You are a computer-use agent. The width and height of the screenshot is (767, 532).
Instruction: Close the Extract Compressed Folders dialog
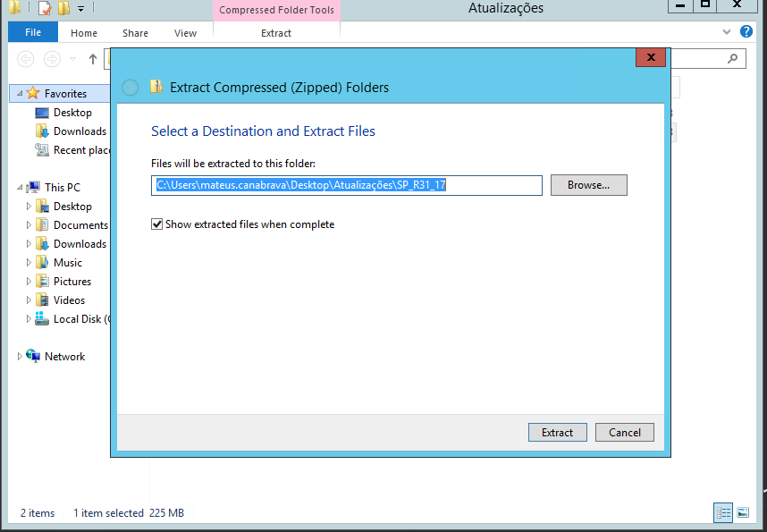pos(651,57)
